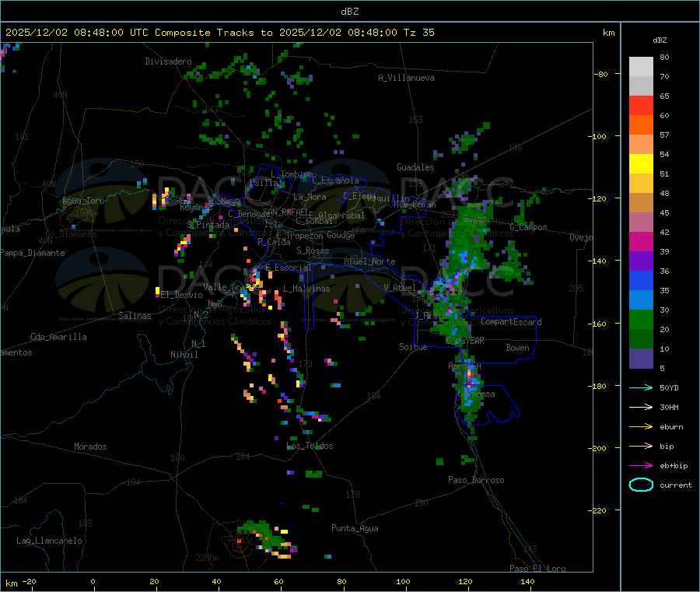Click the radar echo cluster near Punta_Agua
Viewport: 700px width, 592px height.
266,539
